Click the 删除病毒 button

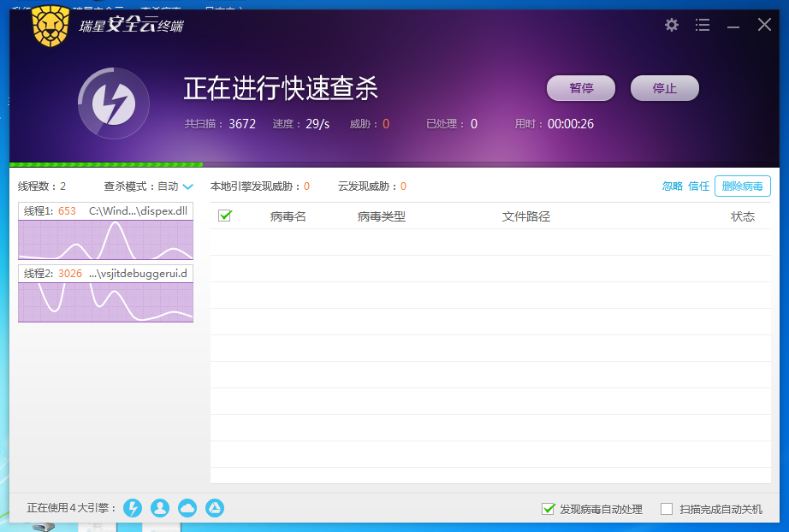click(742, 186)
